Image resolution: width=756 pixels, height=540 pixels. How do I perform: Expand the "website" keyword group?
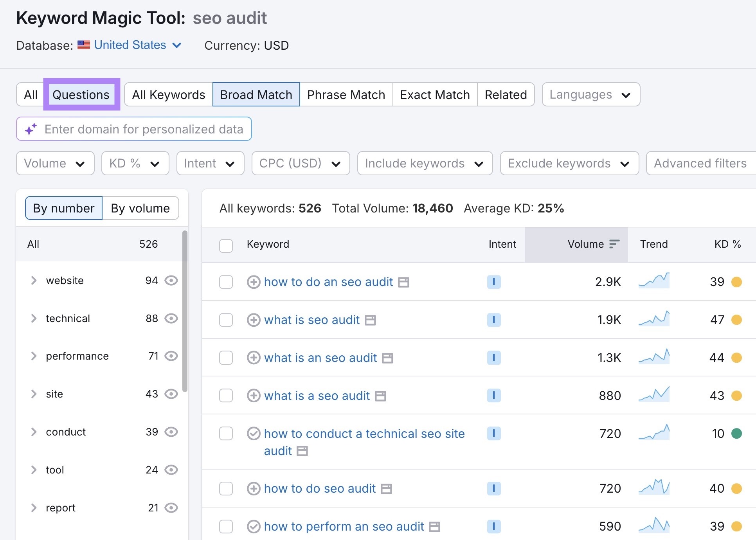(x=34, y=280)
